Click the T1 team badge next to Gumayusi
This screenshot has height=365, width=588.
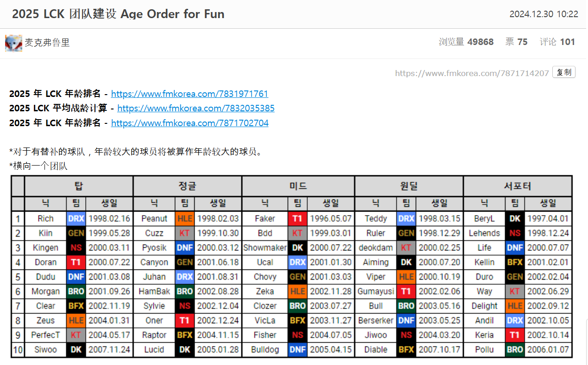click(406, 291)
